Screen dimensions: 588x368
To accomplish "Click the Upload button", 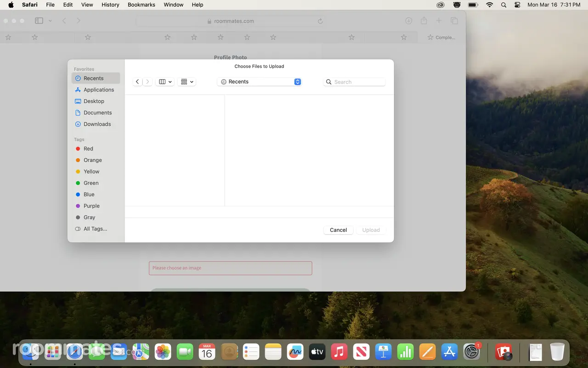I will coord(371,230).
